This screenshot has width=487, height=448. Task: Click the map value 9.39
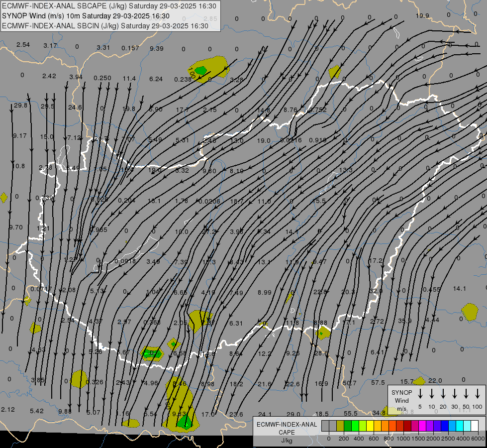click(x=157, y=48)
